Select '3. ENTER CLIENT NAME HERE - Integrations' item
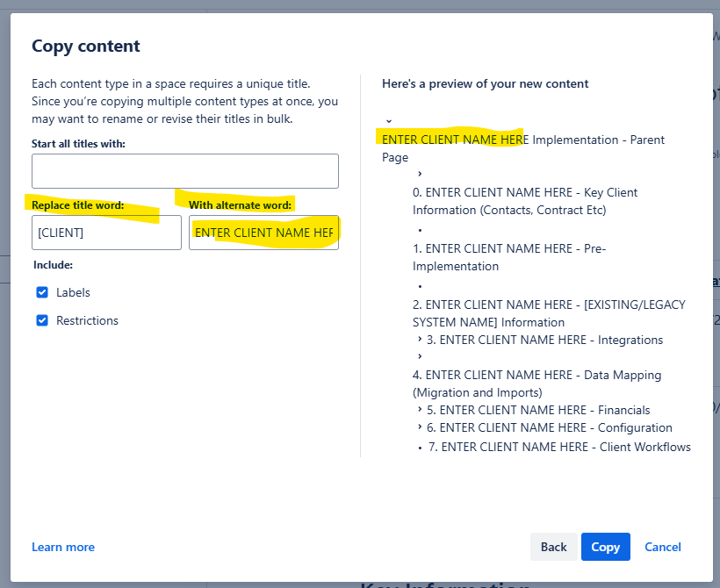Image resolution: width=720 pixels, height=588 pixels. coord(544,340)
